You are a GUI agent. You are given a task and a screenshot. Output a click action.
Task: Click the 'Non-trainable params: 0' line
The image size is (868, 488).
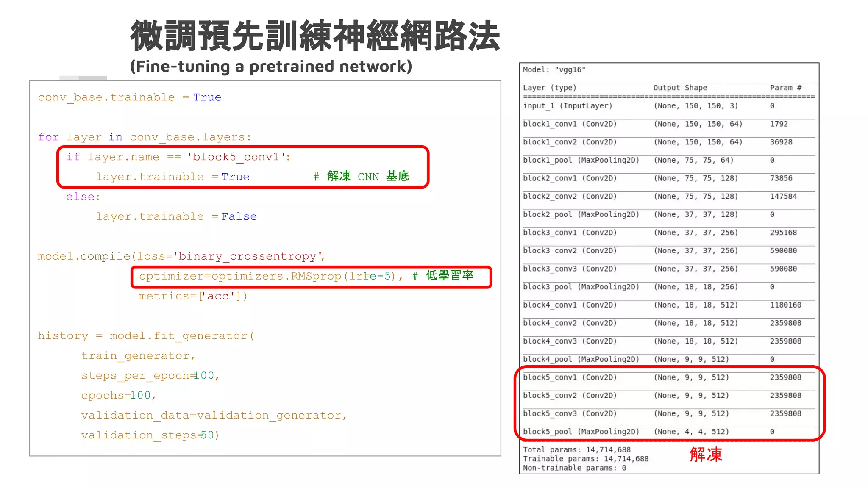pyautogui.click(x=574, y=468)
